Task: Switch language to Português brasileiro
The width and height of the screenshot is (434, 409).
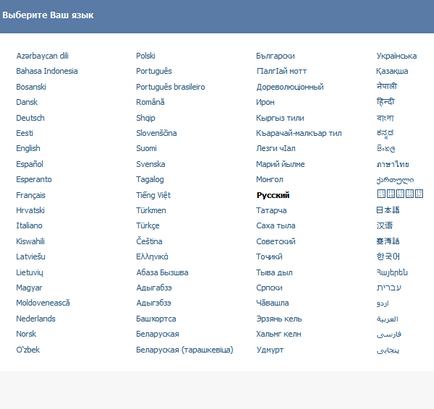Action: click(170, 87)
